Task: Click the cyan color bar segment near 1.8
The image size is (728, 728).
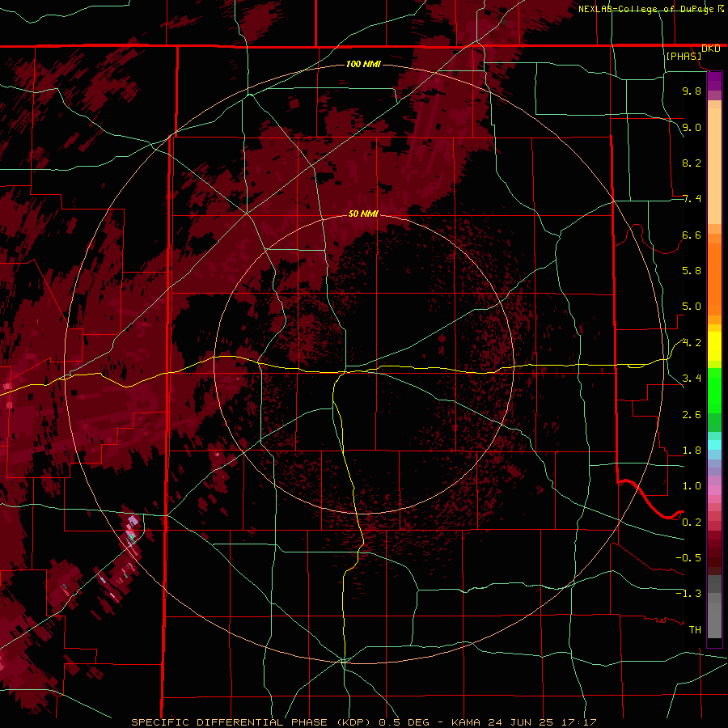Action: (714, 445)
